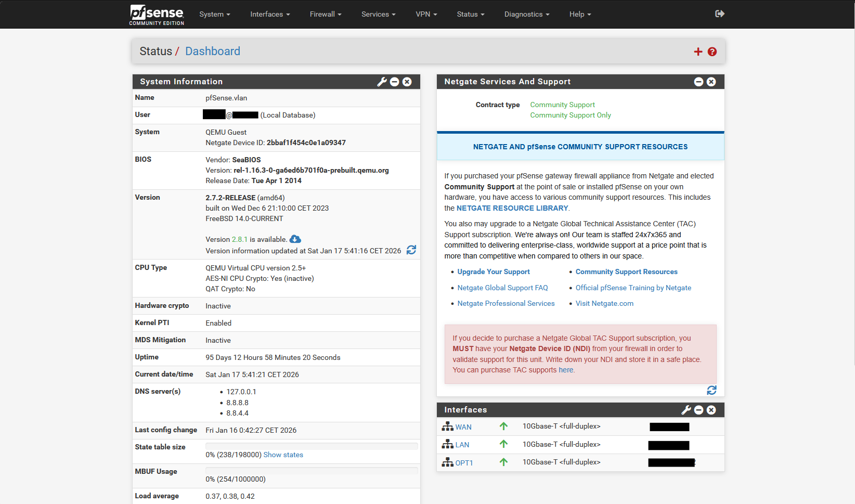Image resolution: width=855 pixels, height=504 pixels.
Task: Collapse the System Information widget
Action: (395, 82)
